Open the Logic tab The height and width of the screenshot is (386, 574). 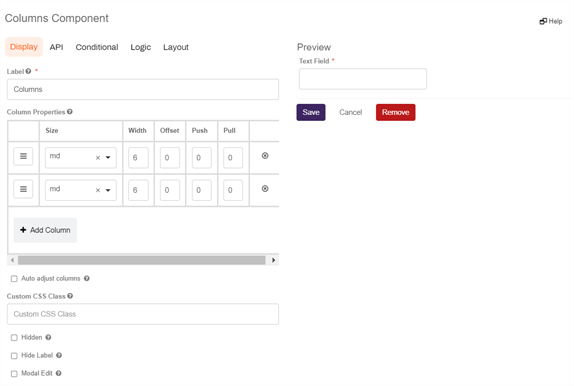coord(141,47)
